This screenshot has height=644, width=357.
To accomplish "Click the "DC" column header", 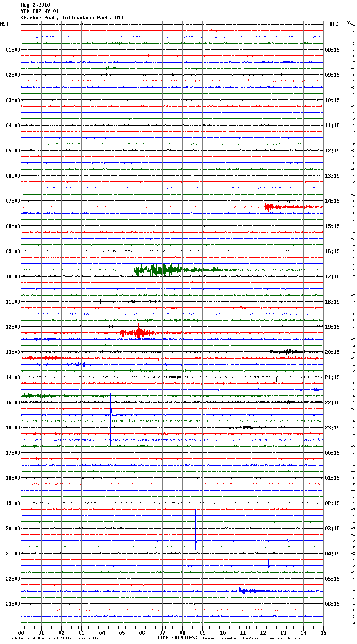I will point(349,23).
